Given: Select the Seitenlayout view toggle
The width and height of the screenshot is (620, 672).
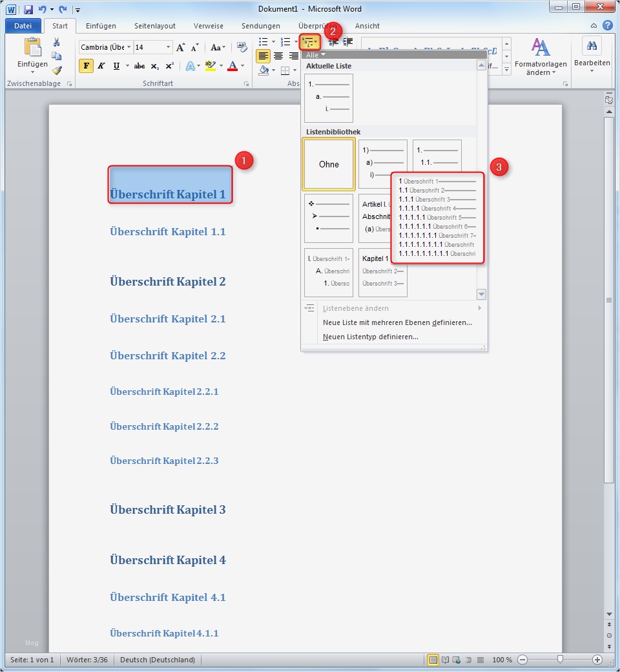Looking at the screenshot, I should [x=434, y=660].
